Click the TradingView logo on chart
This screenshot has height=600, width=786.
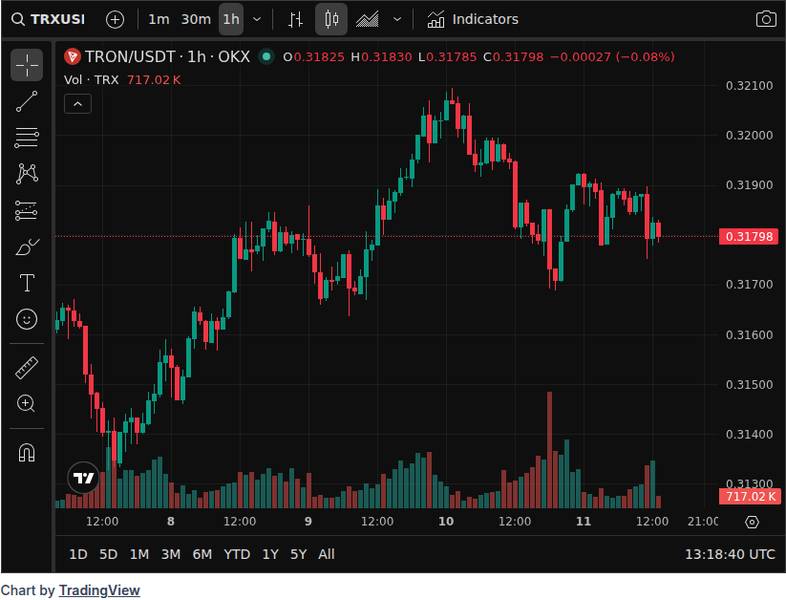84,478
